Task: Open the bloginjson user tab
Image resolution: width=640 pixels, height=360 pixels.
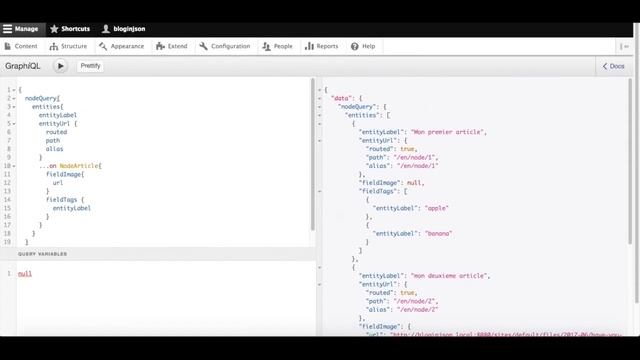Action: (x=123, y=29)
